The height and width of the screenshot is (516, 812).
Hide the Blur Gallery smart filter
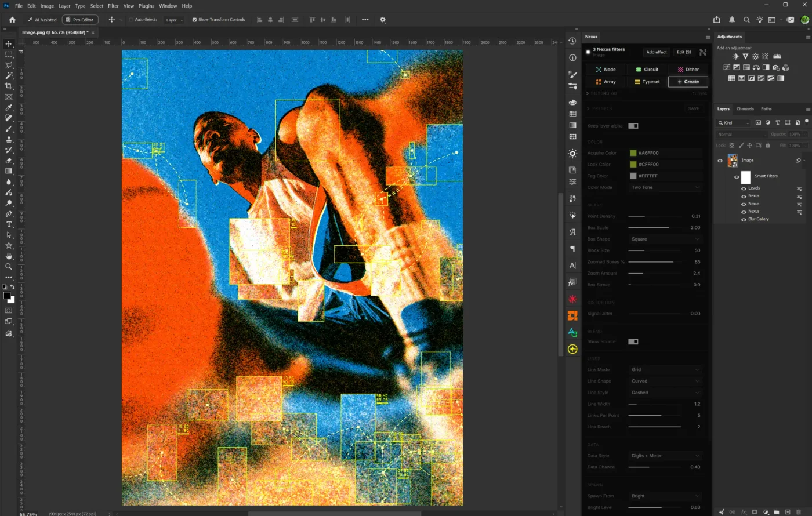744,219
